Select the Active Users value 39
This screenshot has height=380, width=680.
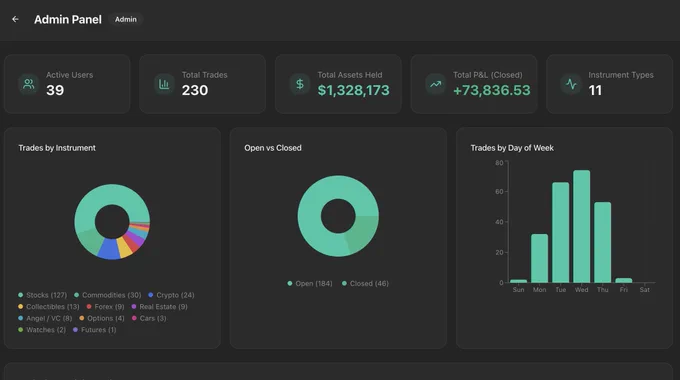pos(55,90)
